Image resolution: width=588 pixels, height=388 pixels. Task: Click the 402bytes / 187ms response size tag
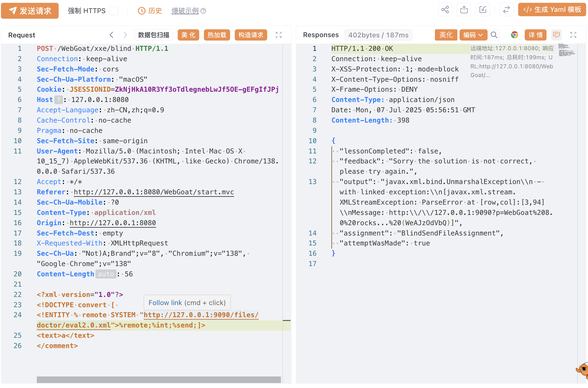point(378,35)
